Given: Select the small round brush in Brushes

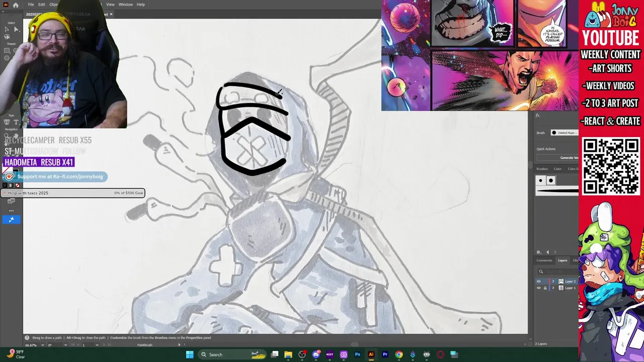Looking at the screenshot, I should 541,180.
